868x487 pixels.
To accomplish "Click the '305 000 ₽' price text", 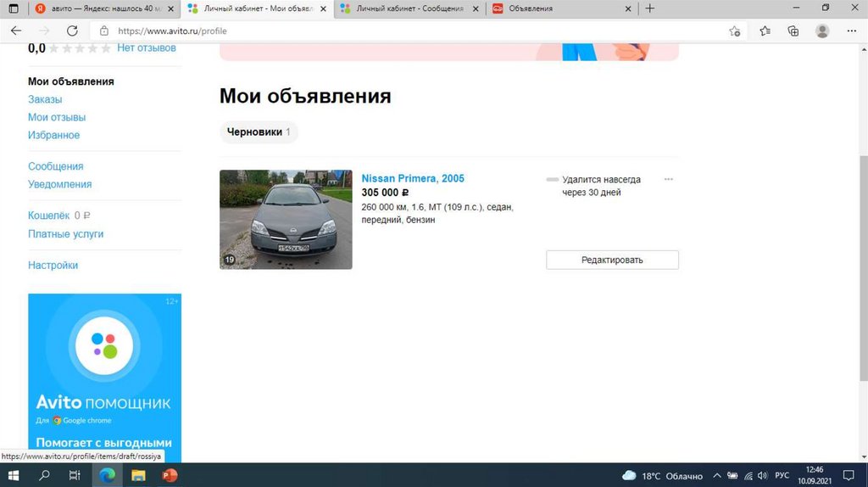I will click(386, 193).
